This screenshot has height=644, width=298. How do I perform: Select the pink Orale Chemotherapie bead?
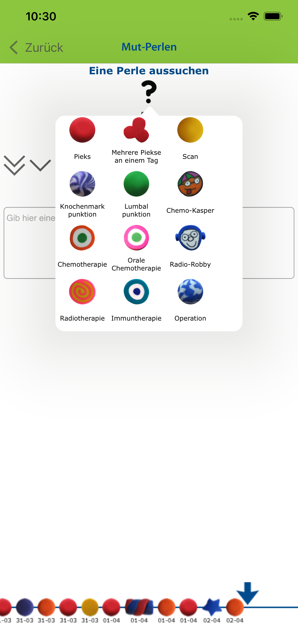click(x=136, y=238)
